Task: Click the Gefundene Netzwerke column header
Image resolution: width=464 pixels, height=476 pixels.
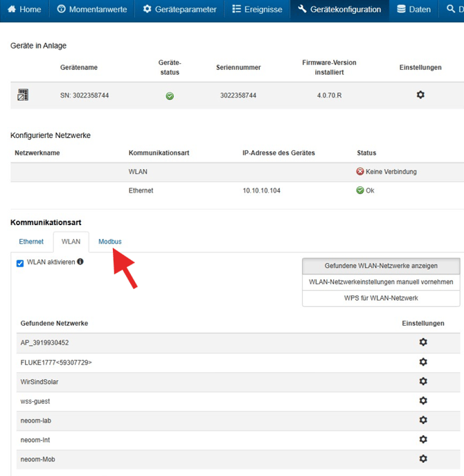Action: click(x=54, y=324)
